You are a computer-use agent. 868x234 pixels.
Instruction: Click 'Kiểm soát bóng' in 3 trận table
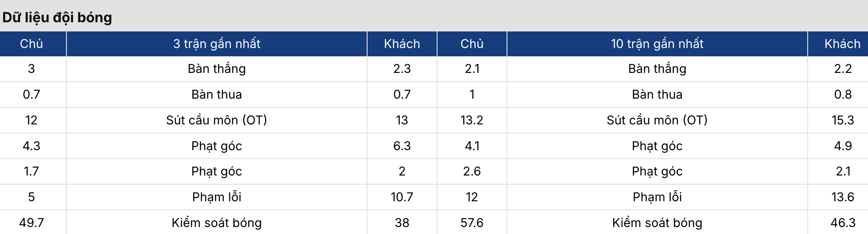click(217, 223)
